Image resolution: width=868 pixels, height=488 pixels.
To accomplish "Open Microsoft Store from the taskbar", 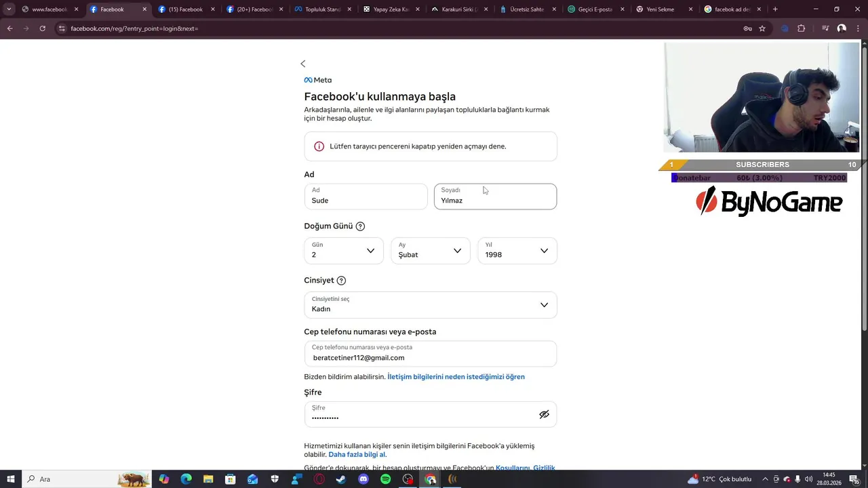I will click(x=230, y=479).
